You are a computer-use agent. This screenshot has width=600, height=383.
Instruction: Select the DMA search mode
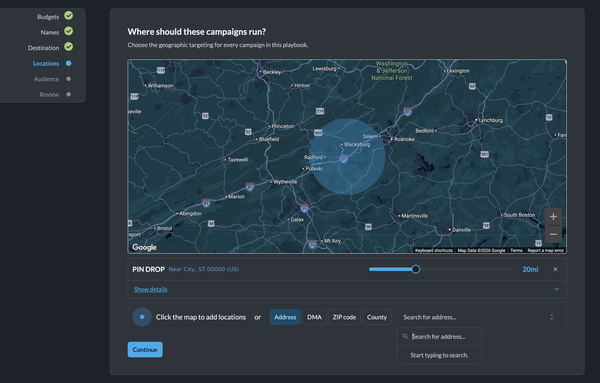tap(314, 317)
